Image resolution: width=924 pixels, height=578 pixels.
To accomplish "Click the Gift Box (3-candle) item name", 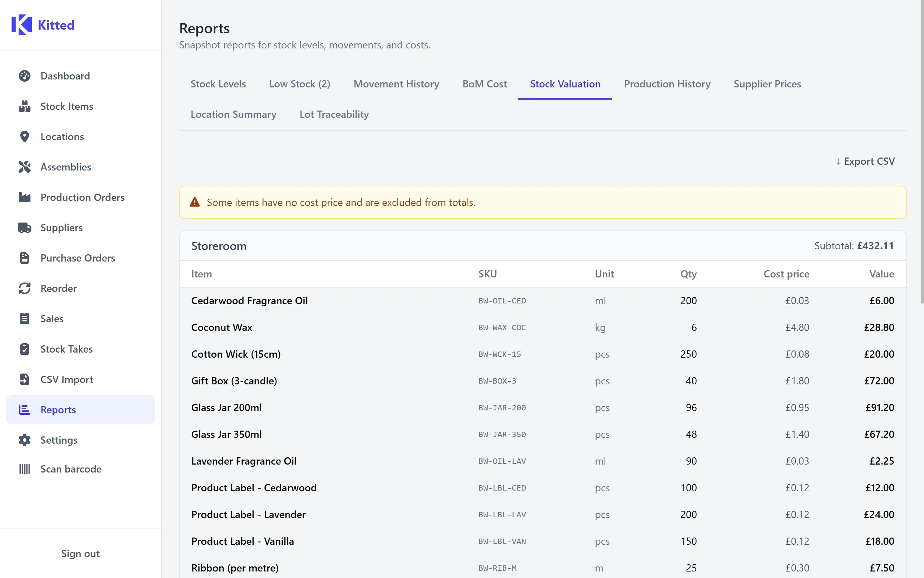I will click(234, 381).
